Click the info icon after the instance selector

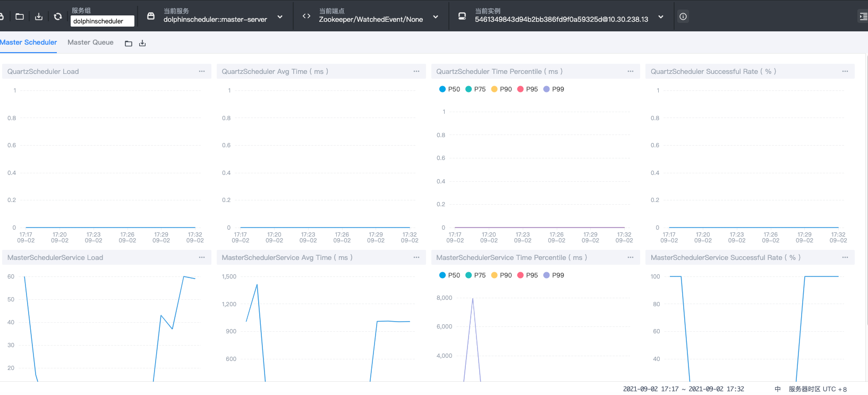point(683,16)
